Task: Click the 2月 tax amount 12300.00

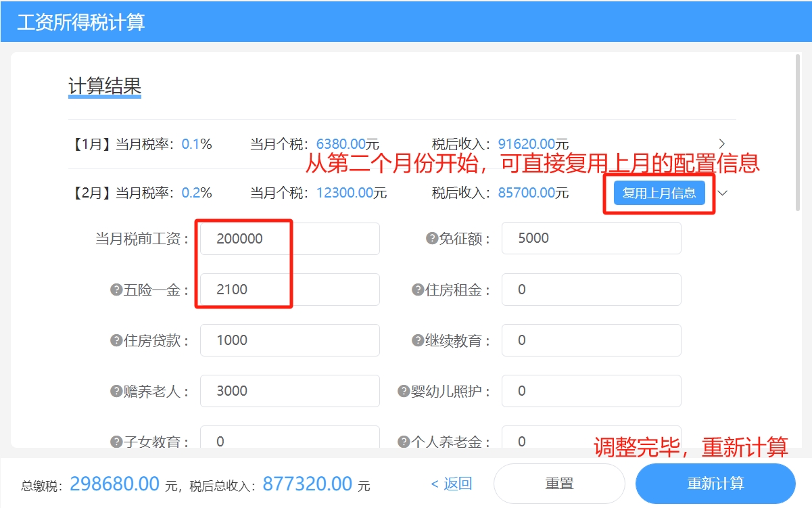Action: pos(345,193)
